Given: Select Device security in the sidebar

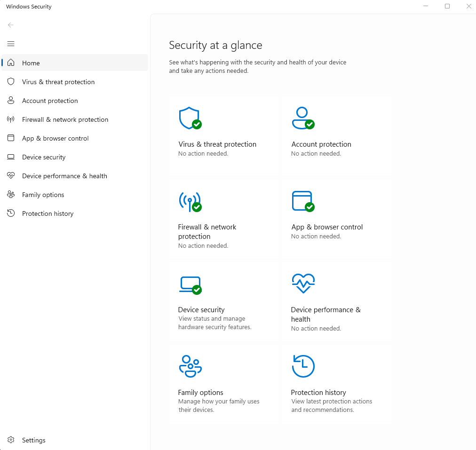Looking at the screenshot, I should (x=75, y=157).
